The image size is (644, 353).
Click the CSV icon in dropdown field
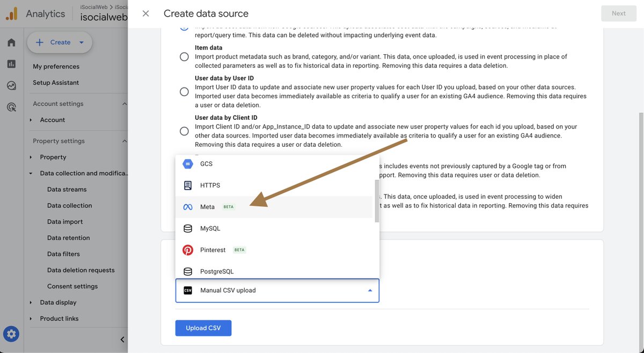pyautogui.click(x=188, y=290)
